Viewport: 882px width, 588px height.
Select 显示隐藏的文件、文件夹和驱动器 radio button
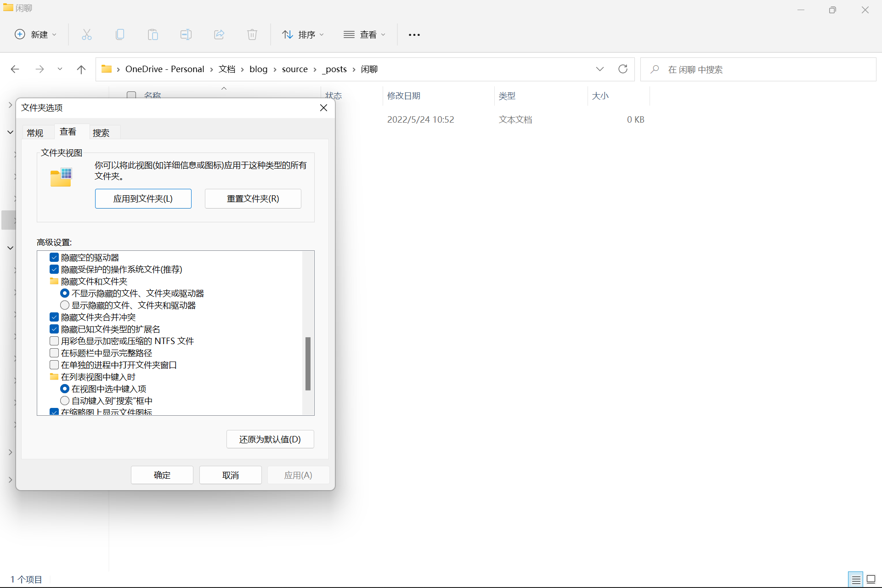(65, 305)
